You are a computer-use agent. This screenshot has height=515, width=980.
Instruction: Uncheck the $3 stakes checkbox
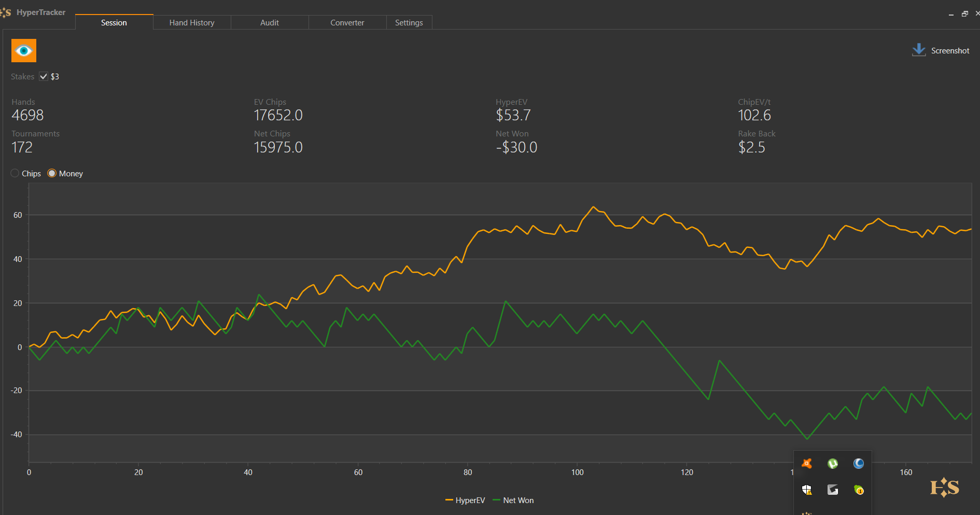pyautogui.click(x=44, y=76)
